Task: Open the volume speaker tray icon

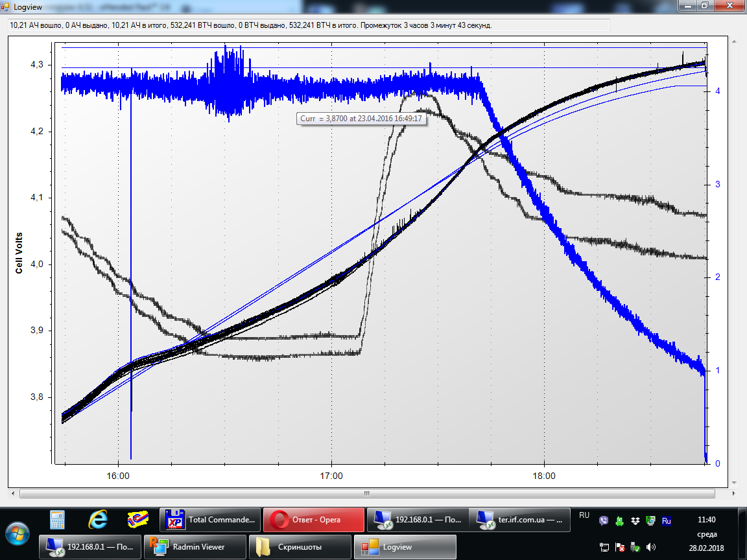Action: point(651,547)
